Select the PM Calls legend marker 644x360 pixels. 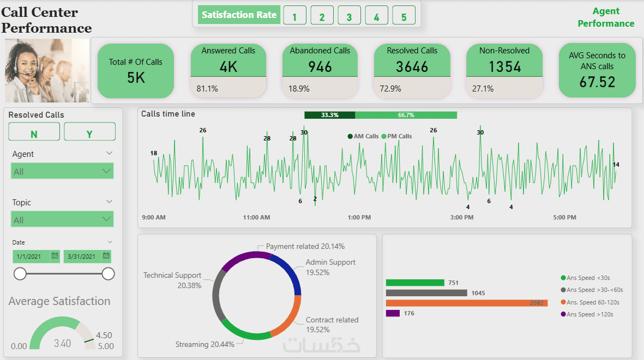point(383,136)
